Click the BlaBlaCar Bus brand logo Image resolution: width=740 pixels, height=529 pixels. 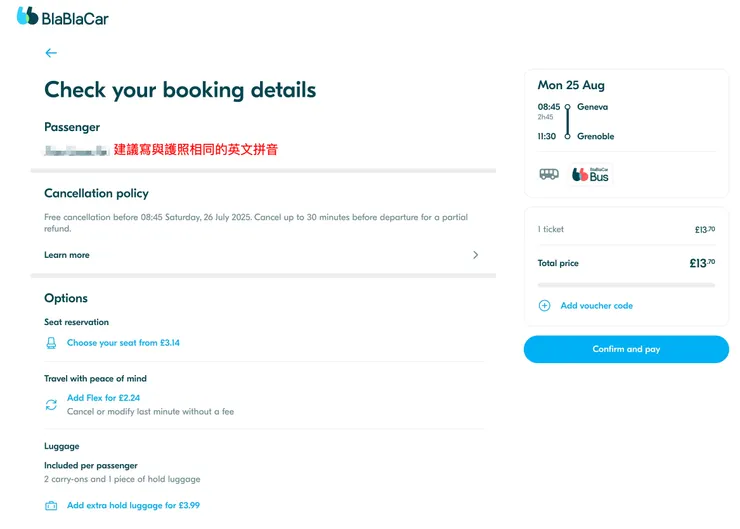(590, 174)
